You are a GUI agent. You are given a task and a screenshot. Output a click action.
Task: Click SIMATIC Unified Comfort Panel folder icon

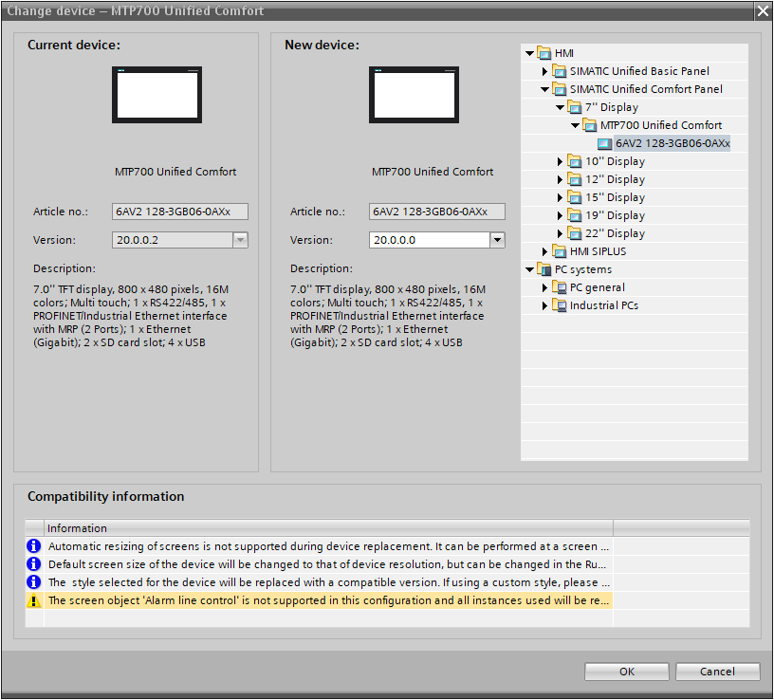[x=559, y=89]
